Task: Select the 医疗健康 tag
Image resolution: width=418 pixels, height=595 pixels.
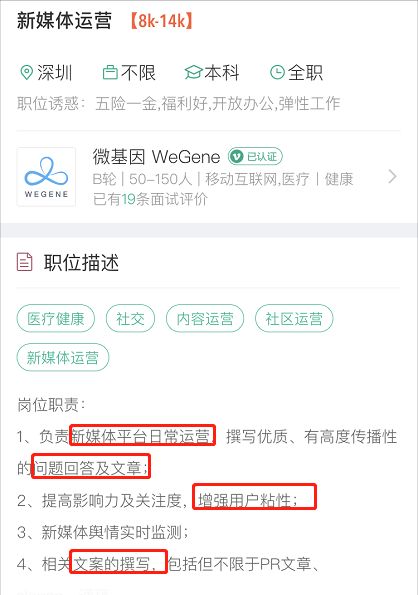Action: pyautogui.click(x=56, y=318)
